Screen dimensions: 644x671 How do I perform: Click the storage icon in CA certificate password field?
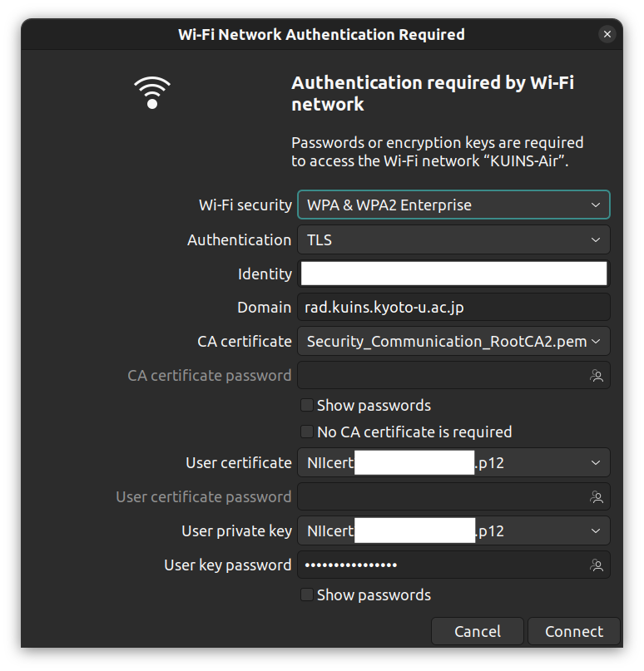tap(597, 376)
